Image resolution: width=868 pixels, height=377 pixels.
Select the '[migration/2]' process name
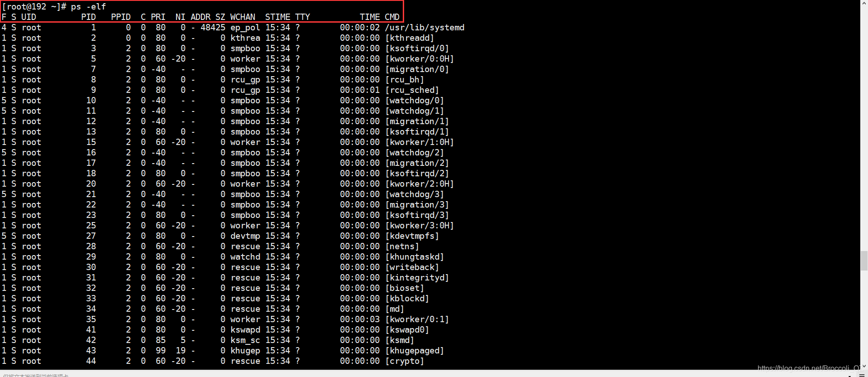pyautogui.click(x=417, y=163)
